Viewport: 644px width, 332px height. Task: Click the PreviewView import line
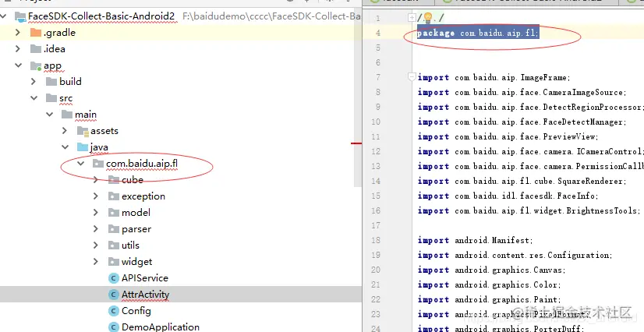508,136
